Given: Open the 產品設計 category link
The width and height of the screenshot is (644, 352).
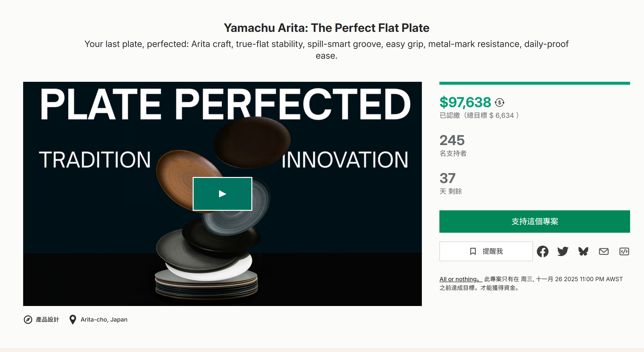Looking at the screenshot, I should tap(47, 320).
